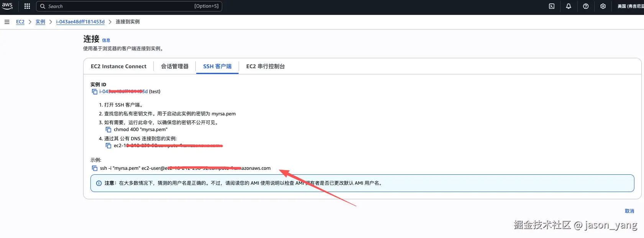Open the help question-mark icon
This screenshot has width=644, height=238.
(x=586, y=6)
